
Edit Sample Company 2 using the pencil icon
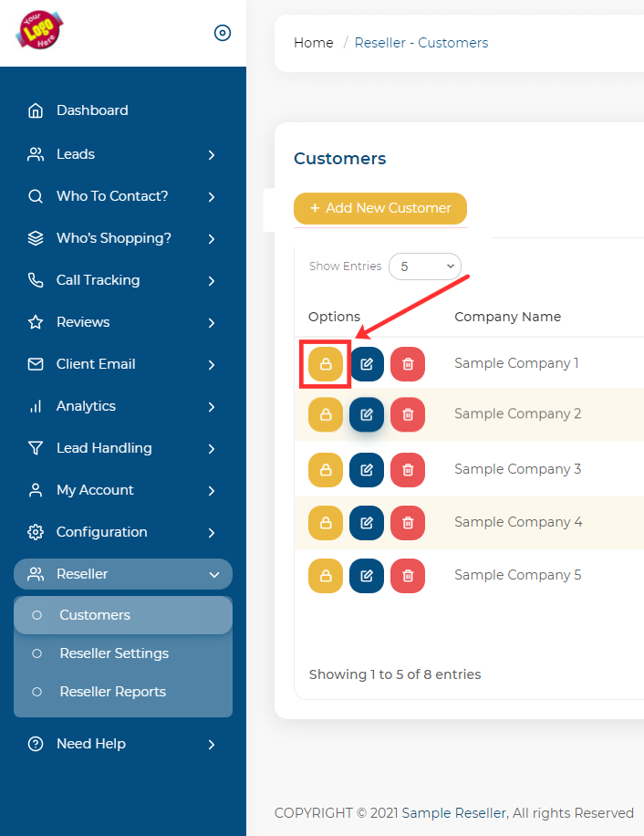point(367,414)
